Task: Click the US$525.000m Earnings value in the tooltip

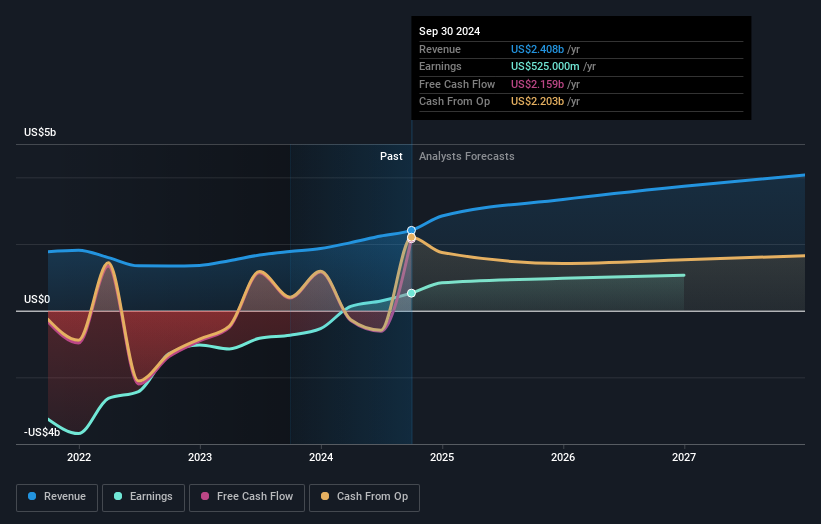Action: point(546,66)
